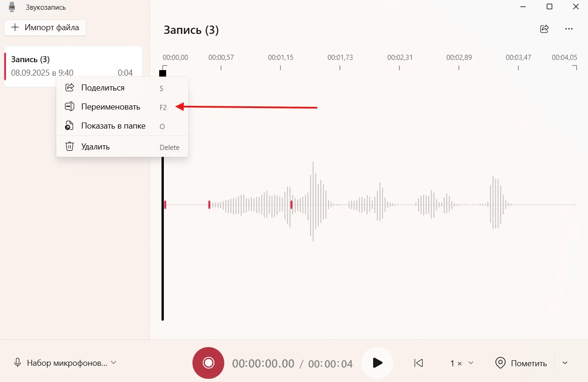This screenshot has height=382, width=588.
Task: Click the 00:04,05 timeline end label
Action: pyautogui.click(x=564, y=58)
